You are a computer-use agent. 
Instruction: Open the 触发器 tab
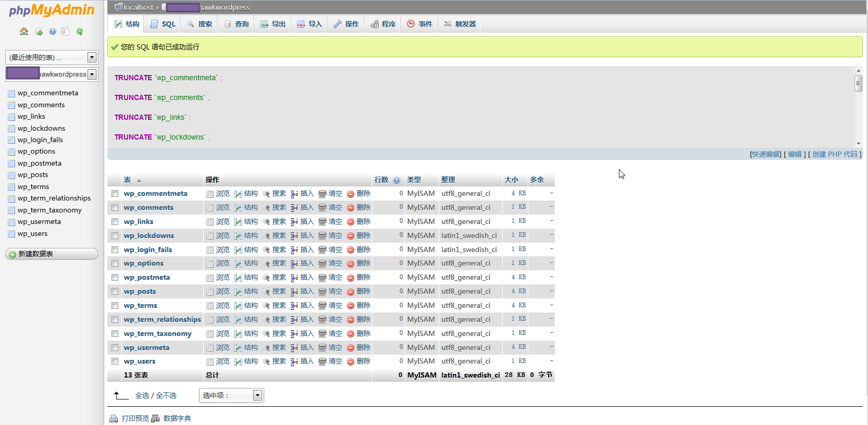coord(460,24)
